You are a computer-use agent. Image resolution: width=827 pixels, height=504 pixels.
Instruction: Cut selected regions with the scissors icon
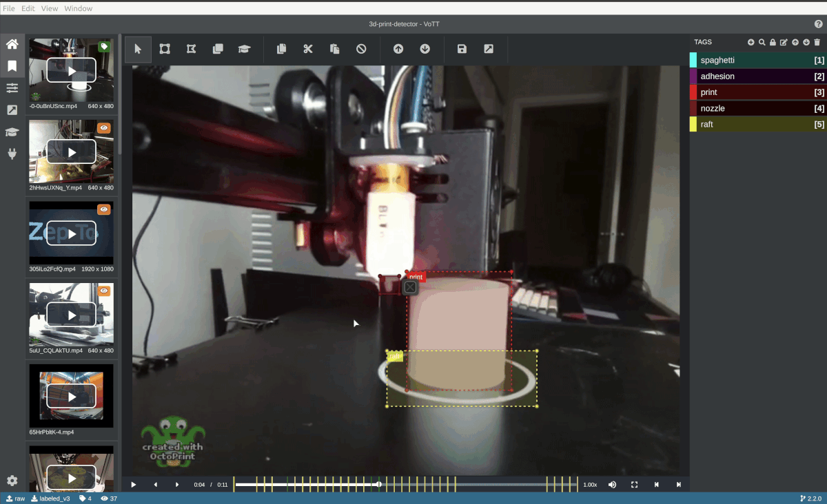[308, 49]
